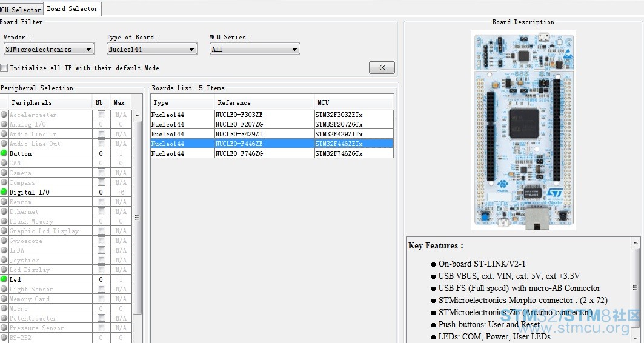Screen dimensions: 644x343
Task: Click the grey status dot beside Eeprom
Action: 4,202
